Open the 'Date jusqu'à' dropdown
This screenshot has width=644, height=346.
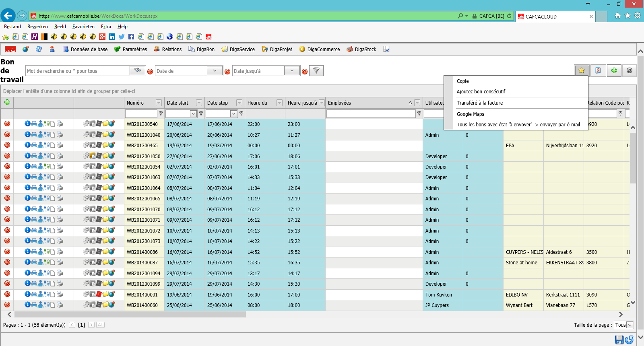pyautogui.click(x=292, y=71)
